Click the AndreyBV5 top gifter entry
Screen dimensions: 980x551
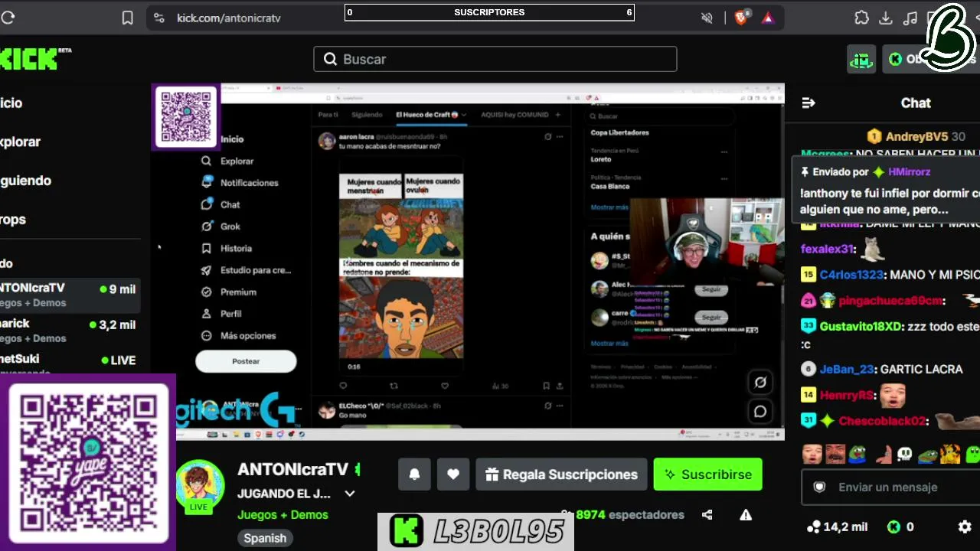point(916,136)
